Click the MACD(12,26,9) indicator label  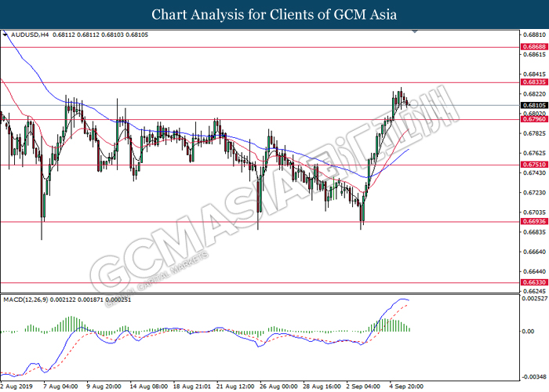coord(26,299)
